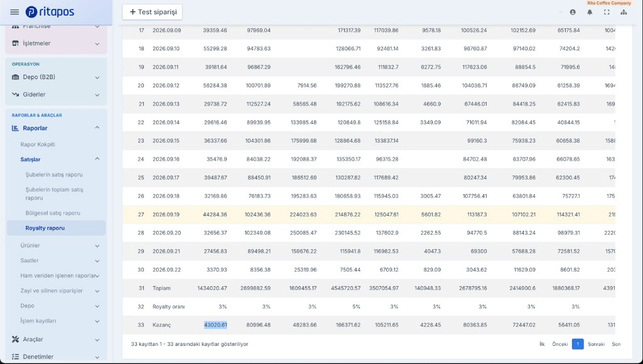Expand Zayi ve silinen siparişler chevron
This screenshot has height=364, width=643.
[97, 291]
